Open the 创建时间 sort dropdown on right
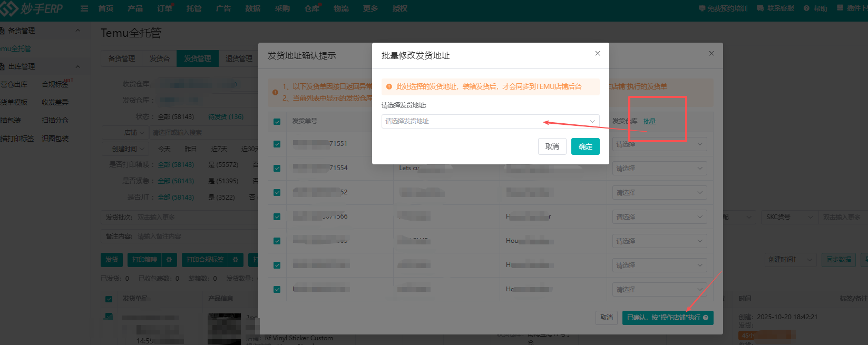This screenshot has height=345, width=868. [790, 260]
